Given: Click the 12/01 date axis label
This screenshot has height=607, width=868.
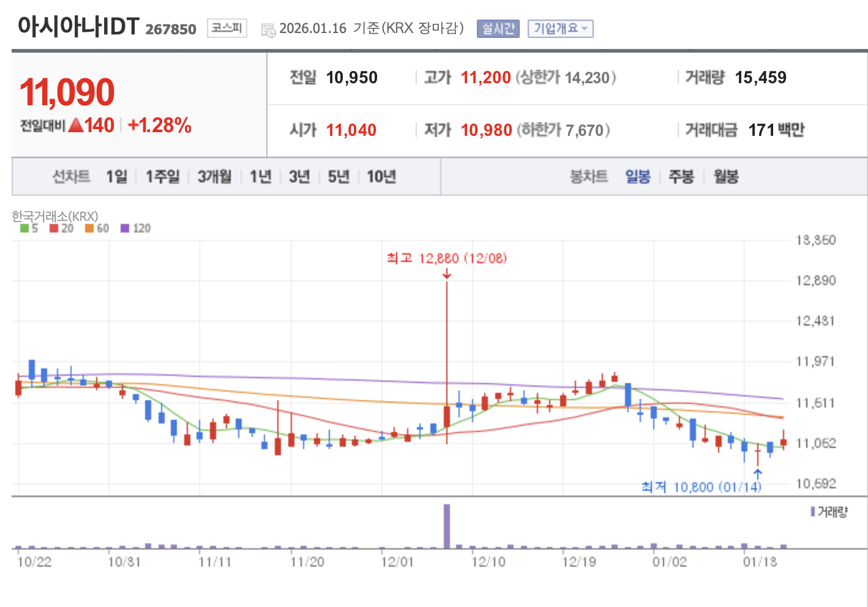Looking at the screenshot, I should [x=397, y=562].
